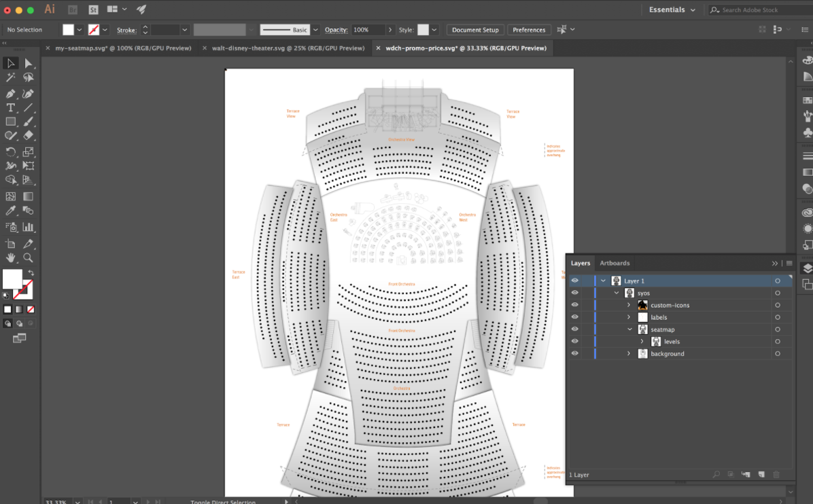This screenshot has width=813, height=504.
Task: Hide the background layer
Action: tap(574, 354)
